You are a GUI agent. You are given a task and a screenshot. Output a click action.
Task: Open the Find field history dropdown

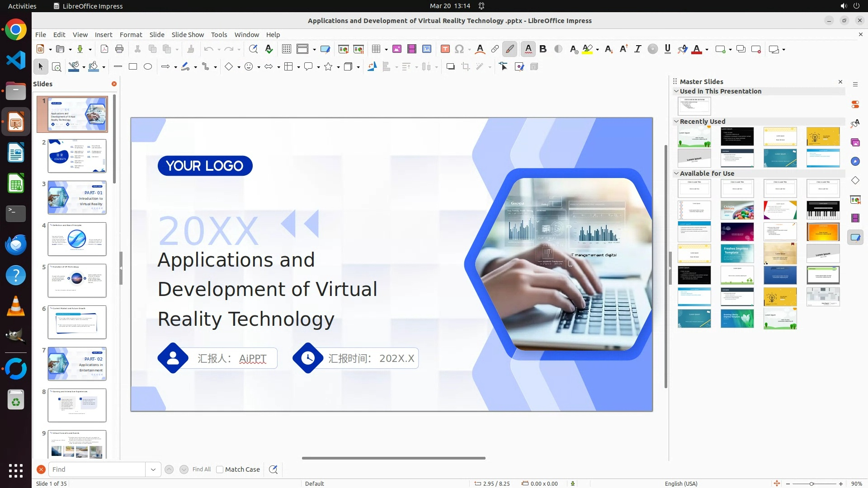(x=153, y=469)
